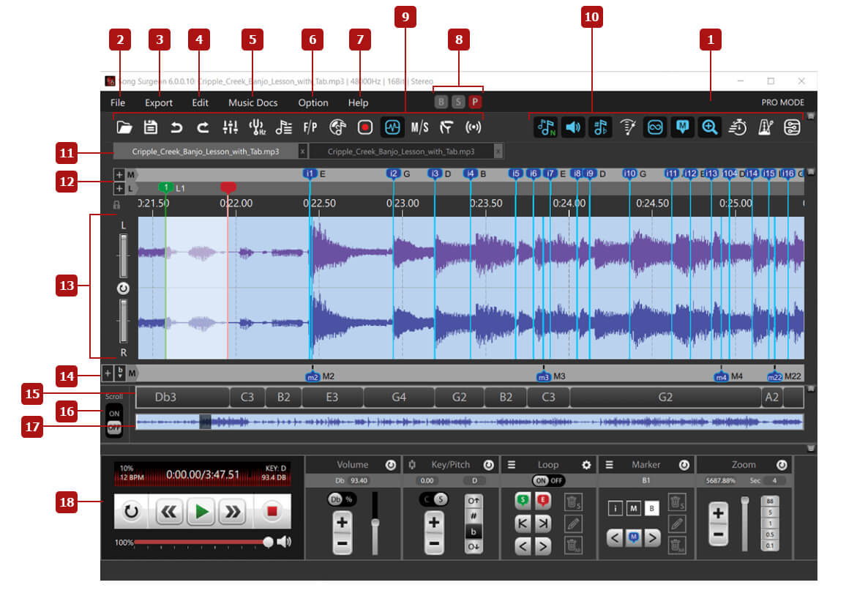868x615 pixels.
Task: Click the playback speed slider handle
Action: (x=269, y=542)
